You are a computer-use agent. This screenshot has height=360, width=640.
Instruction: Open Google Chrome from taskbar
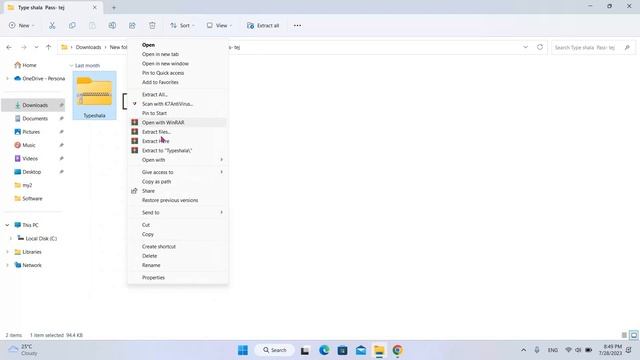tap(398, 350)
